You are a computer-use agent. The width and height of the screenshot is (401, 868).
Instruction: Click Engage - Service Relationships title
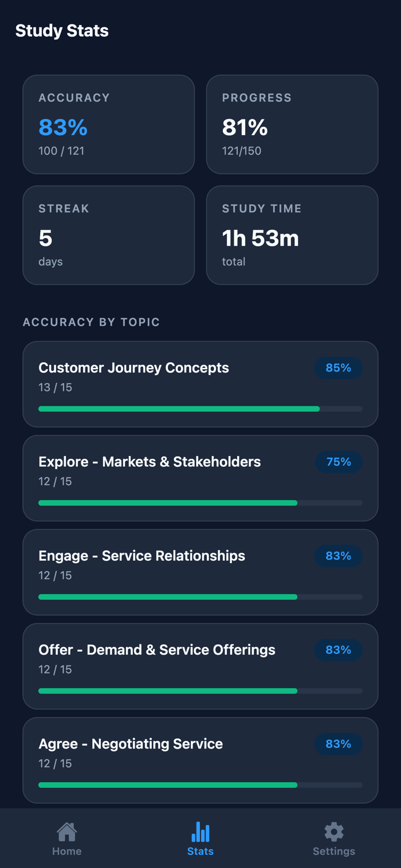(x=141, y=556)
